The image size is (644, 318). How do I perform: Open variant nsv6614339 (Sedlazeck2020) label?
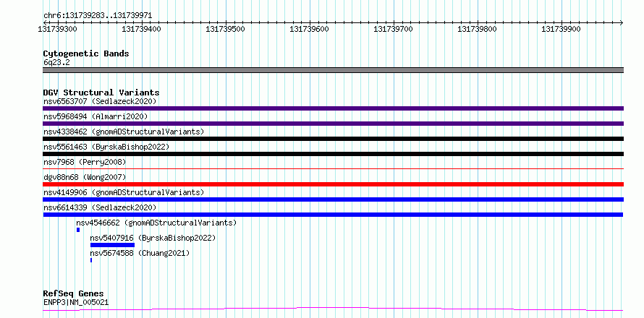coord(100,207)
